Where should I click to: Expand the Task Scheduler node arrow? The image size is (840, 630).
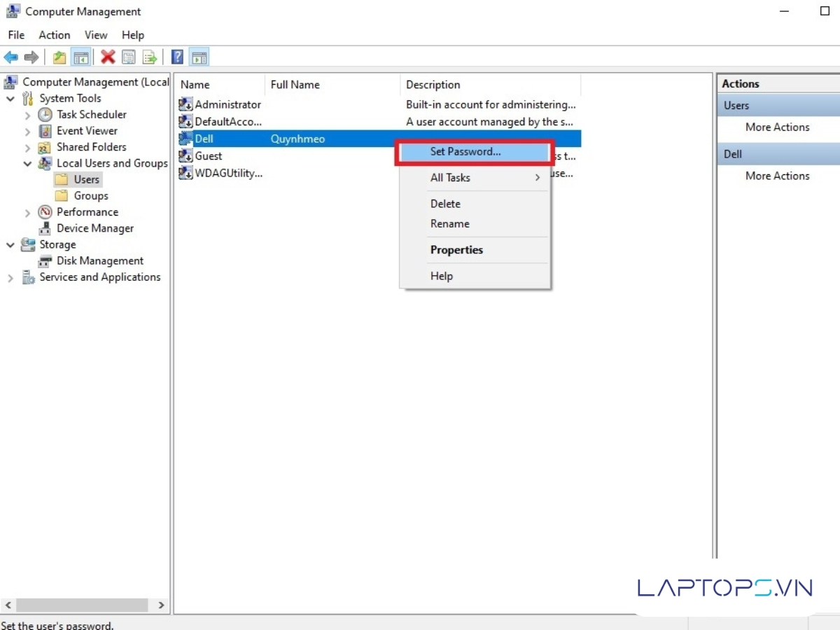27,115
